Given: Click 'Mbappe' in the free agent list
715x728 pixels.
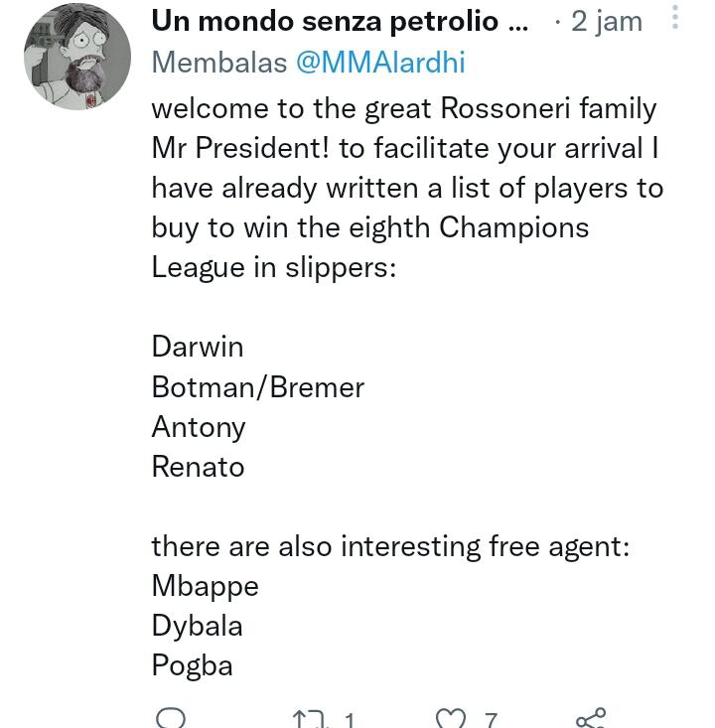Looking at the screenshot, I should pyautogui.click(x=205, y=586).
